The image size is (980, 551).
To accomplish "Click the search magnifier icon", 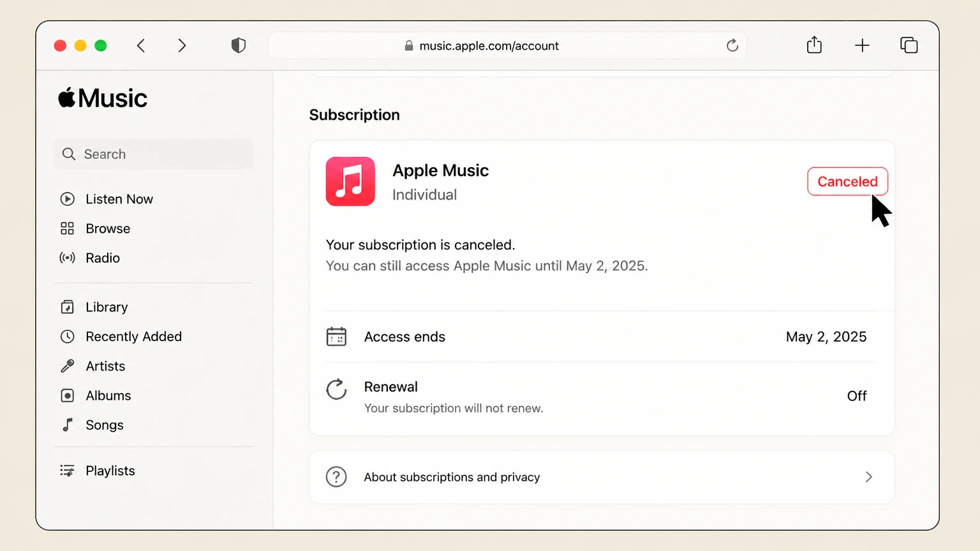I will [x=69, y=154].
